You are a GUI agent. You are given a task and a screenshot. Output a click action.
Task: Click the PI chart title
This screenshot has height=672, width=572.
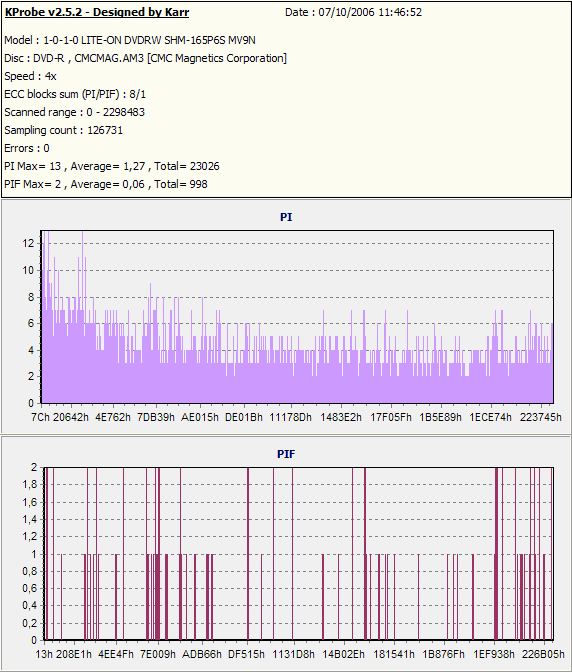tap(286, 217)
